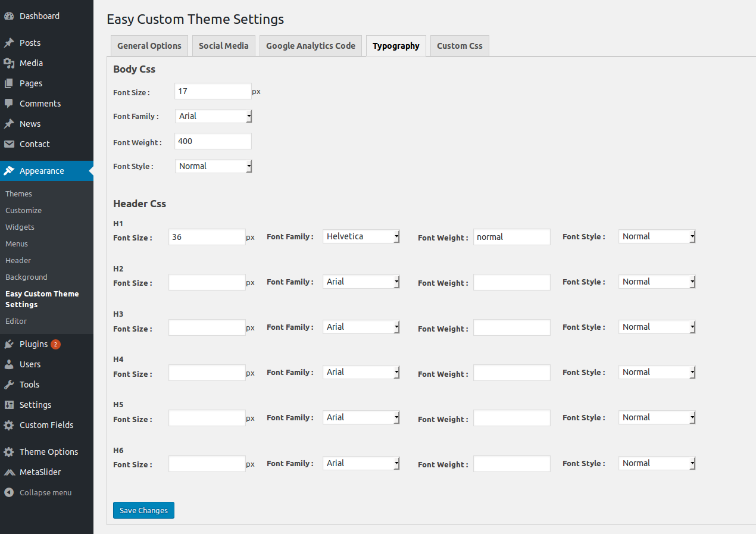
Task: Open the Google Analytics Code tab
Action: (311, 46)
